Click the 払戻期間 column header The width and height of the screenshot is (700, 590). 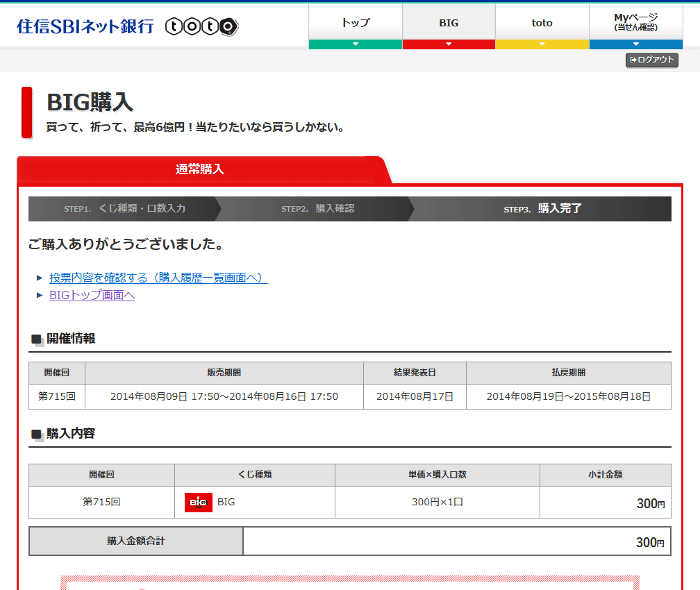coord(569,373)
